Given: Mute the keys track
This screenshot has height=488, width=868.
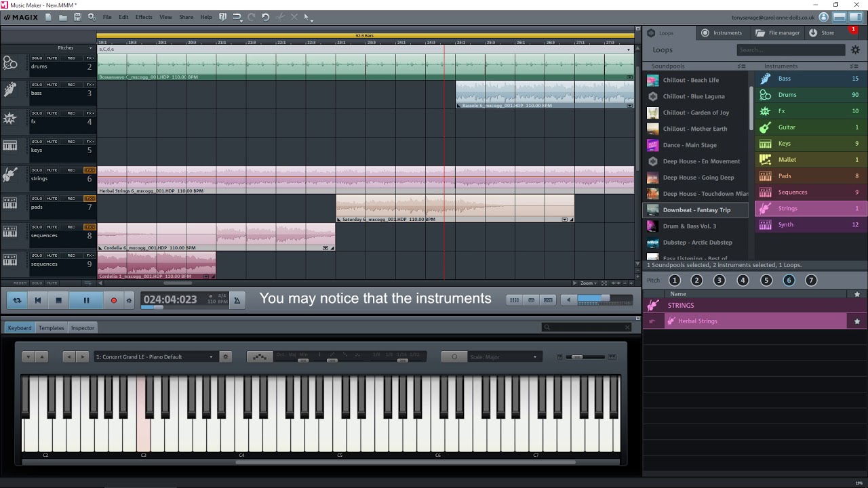Looking at the screenshot, I should pyautogui.click(x=52, y=142).
